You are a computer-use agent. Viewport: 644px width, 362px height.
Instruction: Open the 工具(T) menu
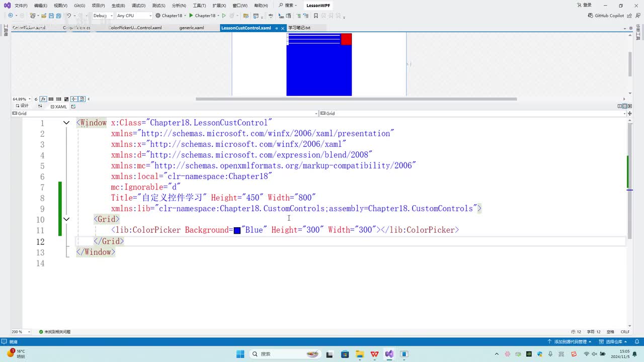(x=200, y=6)
